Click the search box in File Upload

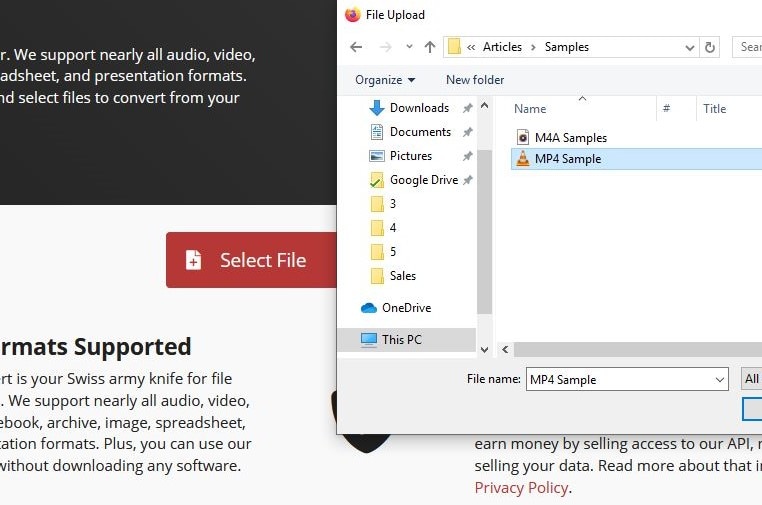tap(747, 47)
